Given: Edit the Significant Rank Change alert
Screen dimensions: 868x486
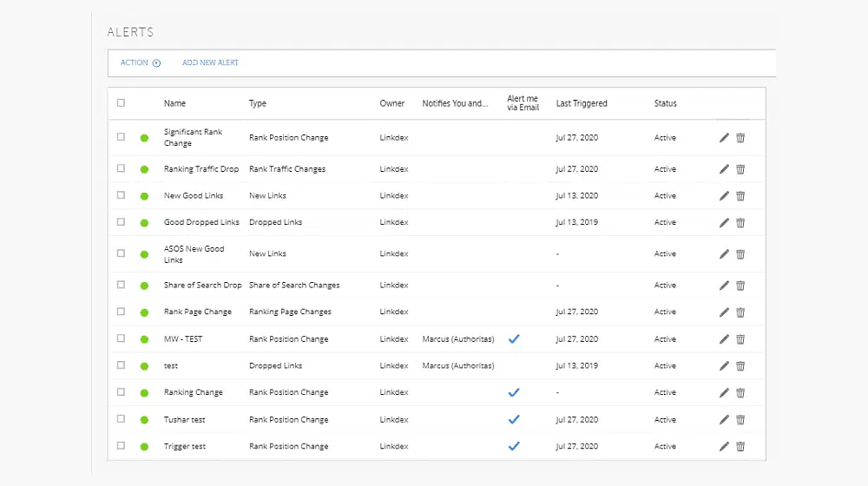Looking at the screenshot, I should tap(724, 138).
